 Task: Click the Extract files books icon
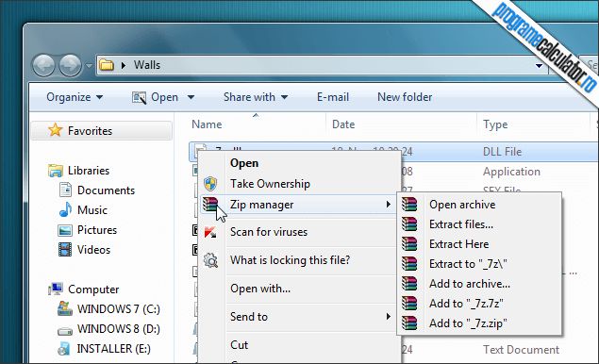(x=409, y=224)
